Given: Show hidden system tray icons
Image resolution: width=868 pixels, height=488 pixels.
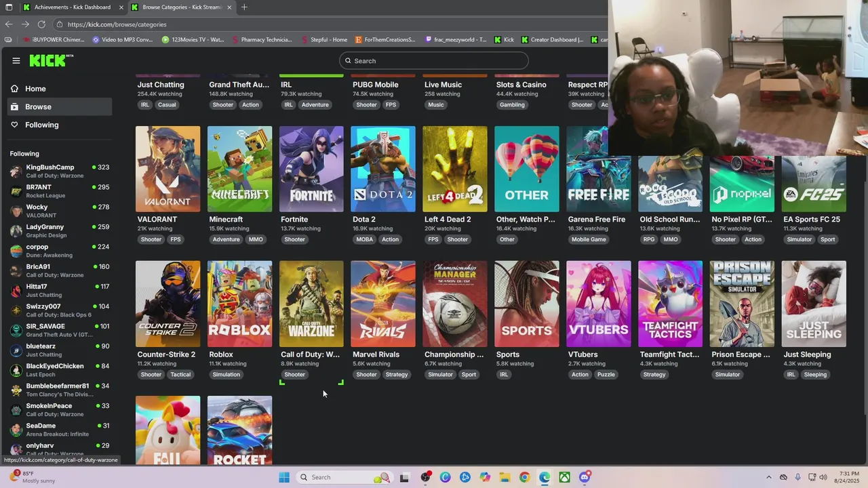Looking at the screenshot, I should point(769,477).
